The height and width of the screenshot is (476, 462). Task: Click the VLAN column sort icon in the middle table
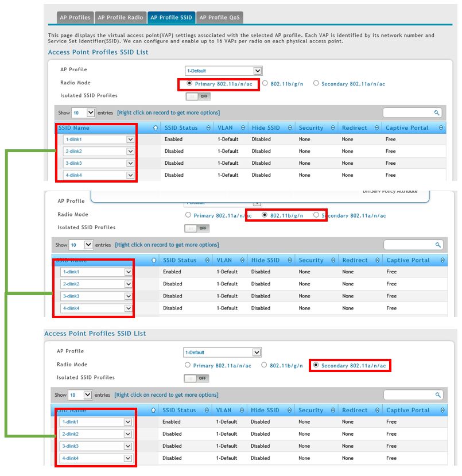(x=242, y=260)
